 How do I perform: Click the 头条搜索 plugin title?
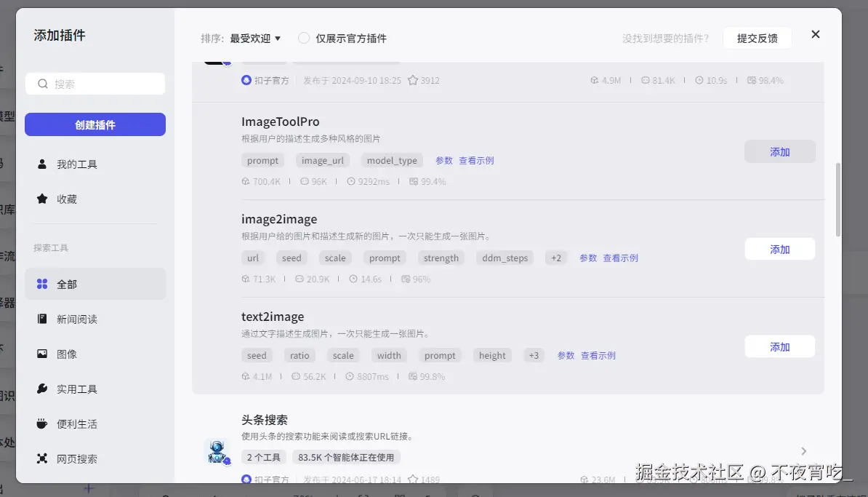[264, 419]
